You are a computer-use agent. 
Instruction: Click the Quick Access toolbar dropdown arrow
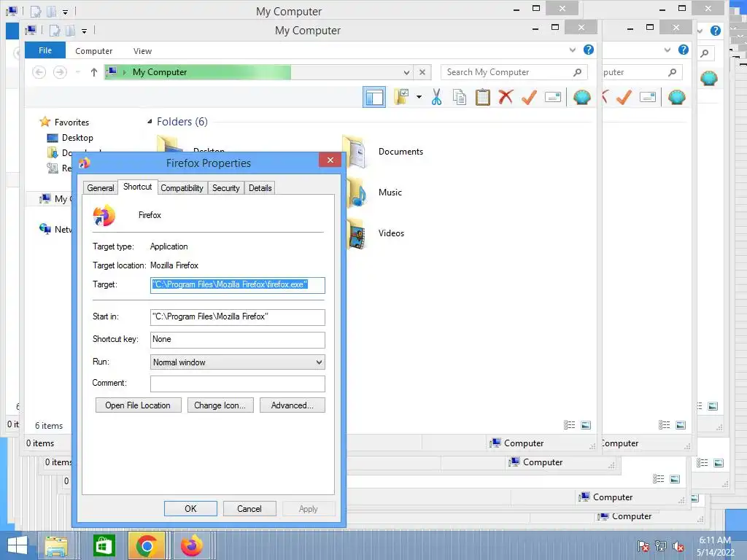[84, 31]
